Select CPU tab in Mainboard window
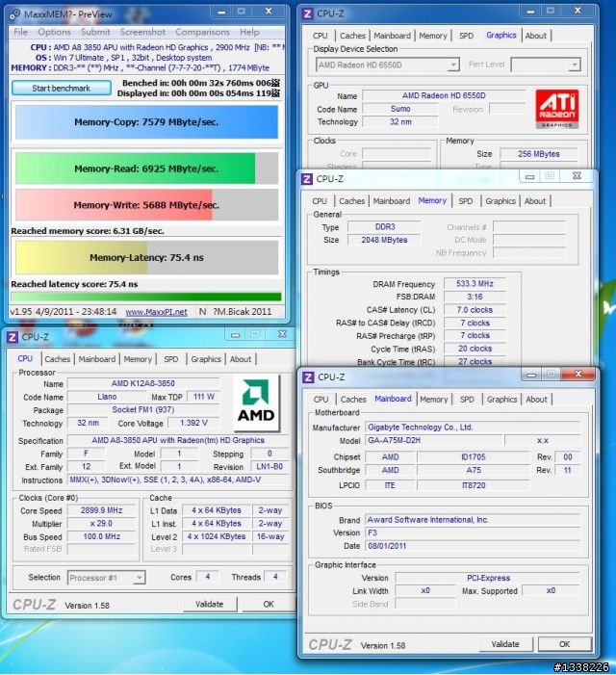The image size is (616, 675). coord(321,400)
